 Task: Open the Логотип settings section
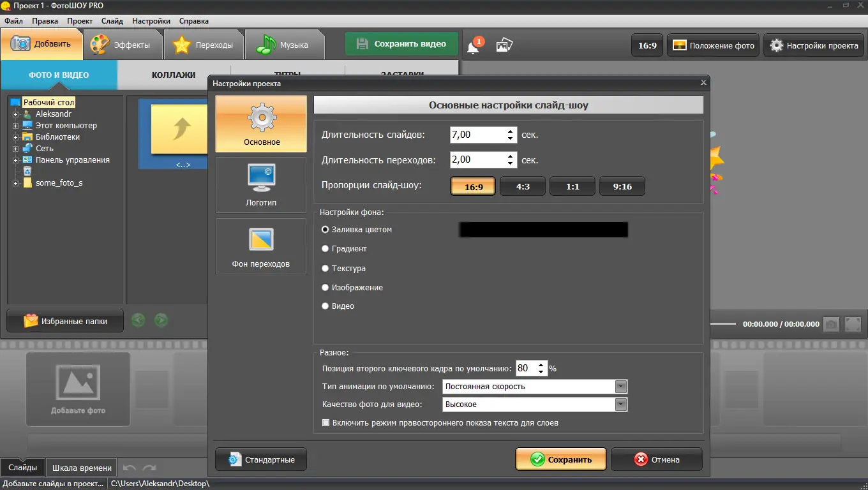[261, 185]
